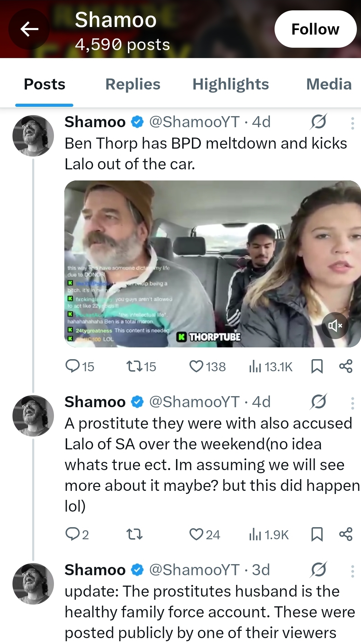Repost the Ben Thorp meltdown post
Viewport: 361px width, 644px height.
click(141, 366)
